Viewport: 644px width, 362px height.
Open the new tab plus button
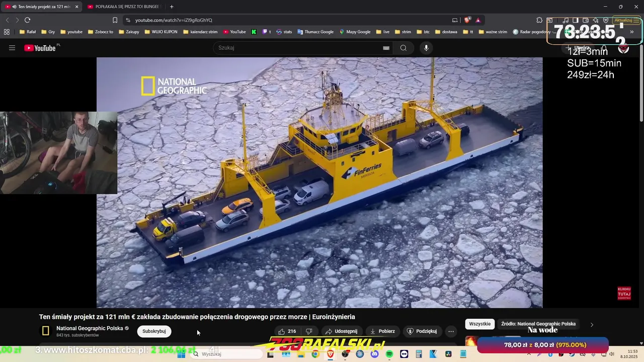172,7
